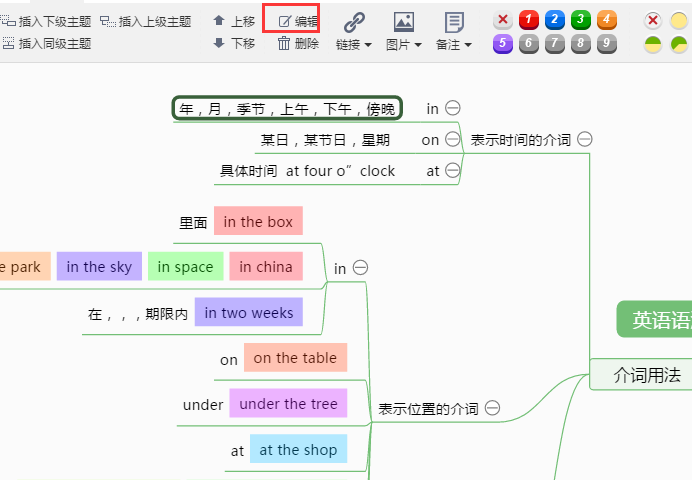Image resolution: width=692 pixels, height=480 pixels.
Task: Set priority 1 with the red badge
Action: (x=529, y=20)
